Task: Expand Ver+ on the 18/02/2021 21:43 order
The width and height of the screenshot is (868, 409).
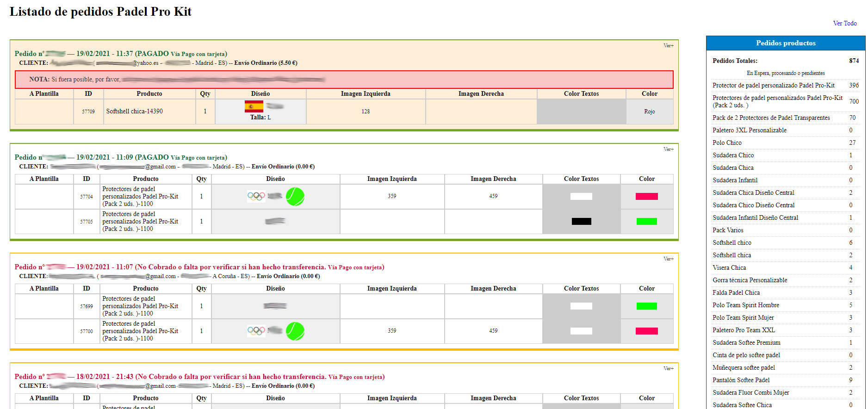Action: pos(669,368)
